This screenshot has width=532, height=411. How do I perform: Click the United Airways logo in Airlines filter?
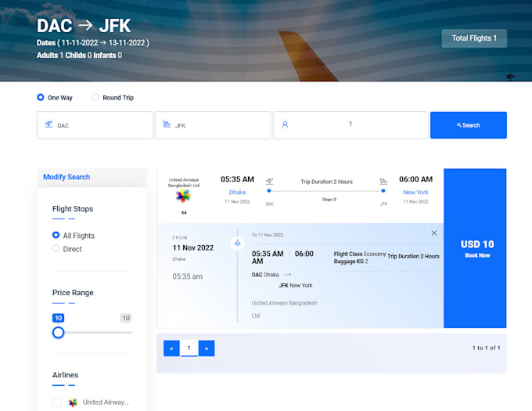pyautogui.click(x=73, y=402)
